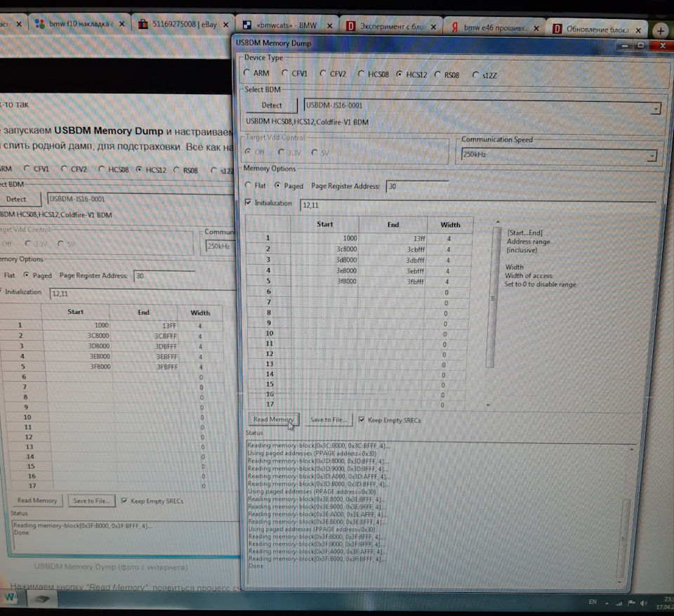
Task: Click the scroll up arrow of memory table
Action: pyautogui.click(x=498, y=222)
